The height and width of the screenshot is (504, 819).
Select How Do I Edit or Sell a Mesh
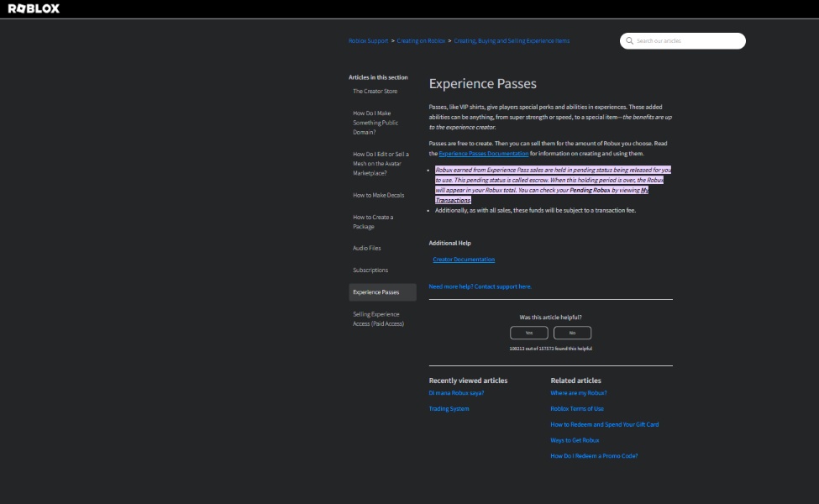[x=381, y=164]
